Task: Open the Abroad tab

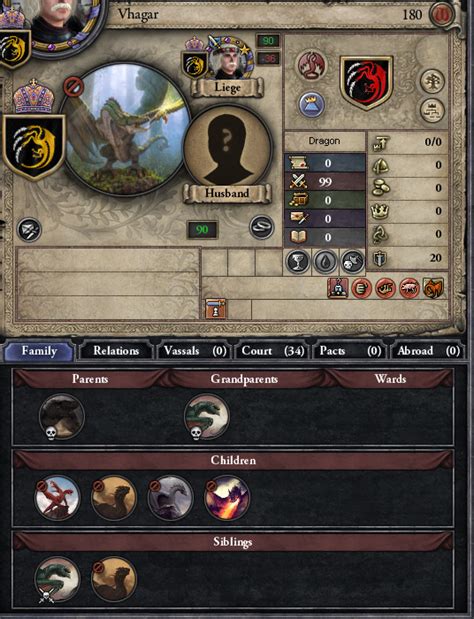Action: click(428, 351)
